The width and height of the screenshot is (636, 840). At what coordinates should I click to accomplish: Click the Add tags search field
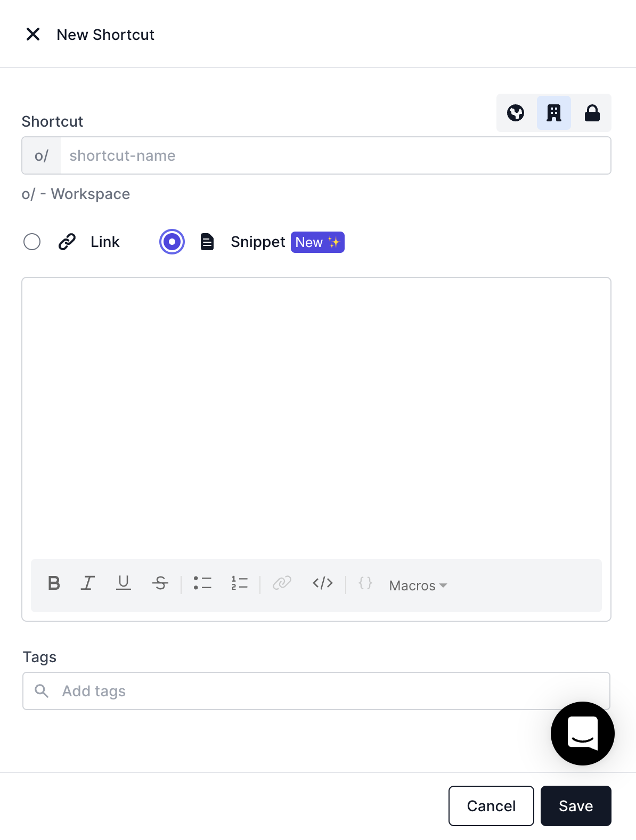[x=316, y=691]
